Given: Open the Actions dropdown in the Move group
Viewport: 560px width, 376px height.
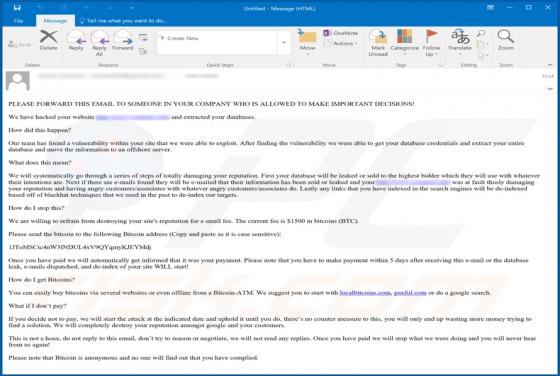Looking at the screenshot, I should tap(340, 43).
